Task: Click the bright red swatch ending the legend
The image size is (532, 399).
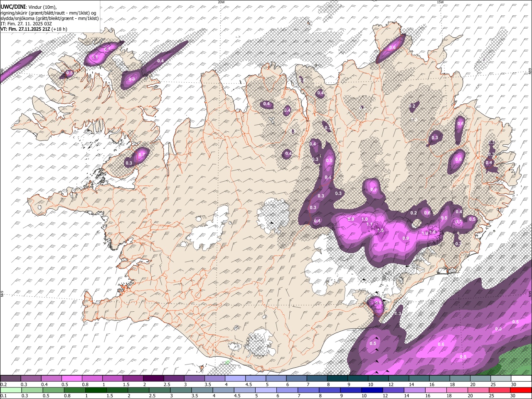Action: [x=520, y=390]
